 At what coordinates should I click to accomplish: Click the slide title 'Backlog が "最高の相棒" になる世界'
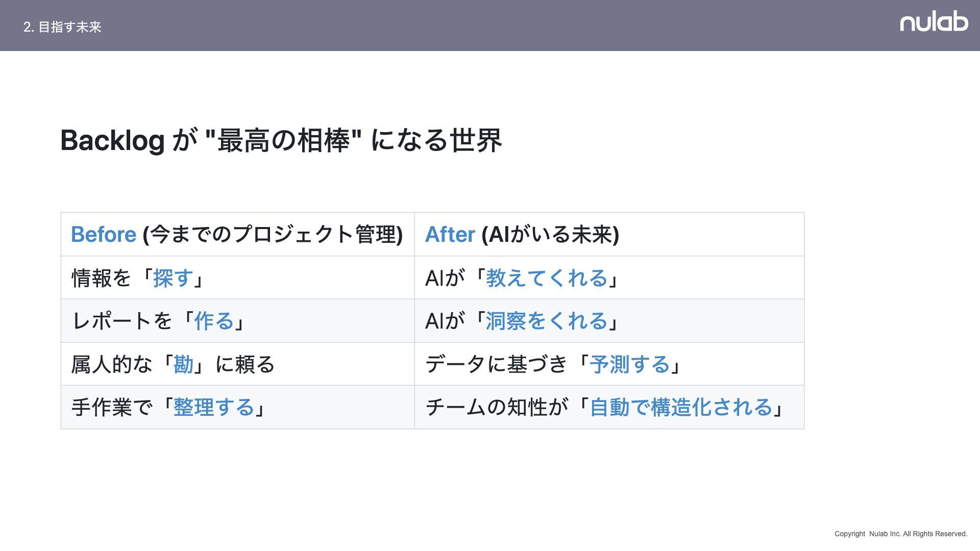point(281,140)
